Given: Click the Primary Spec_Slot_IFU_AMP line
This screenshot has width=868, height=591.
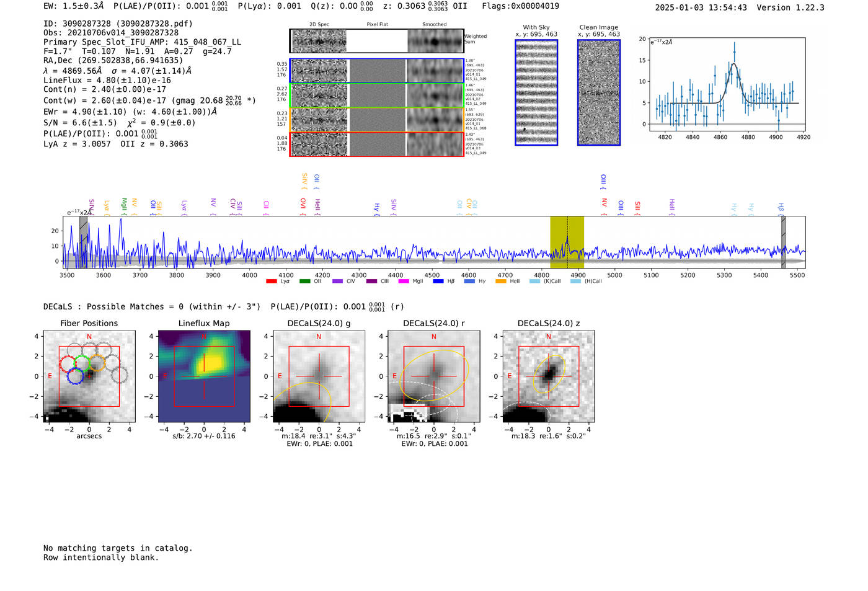Looking at the screenshot, I should [x=142, y=42].
